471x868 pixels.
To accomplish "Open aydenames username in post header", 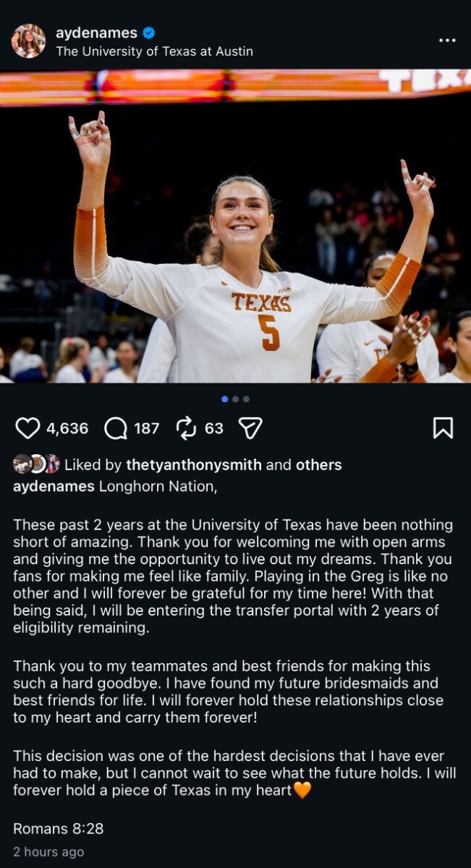I will [96, 33].
